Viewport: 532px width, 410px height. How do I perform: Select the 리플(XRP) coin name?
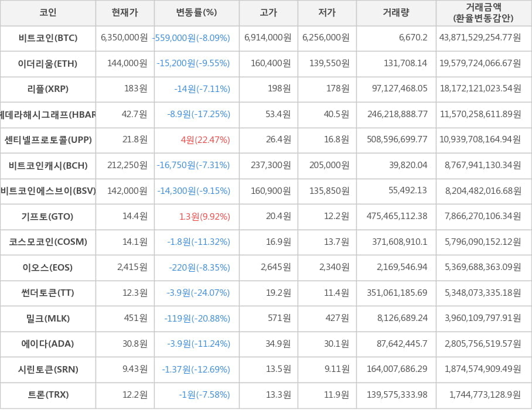[48, 89]
